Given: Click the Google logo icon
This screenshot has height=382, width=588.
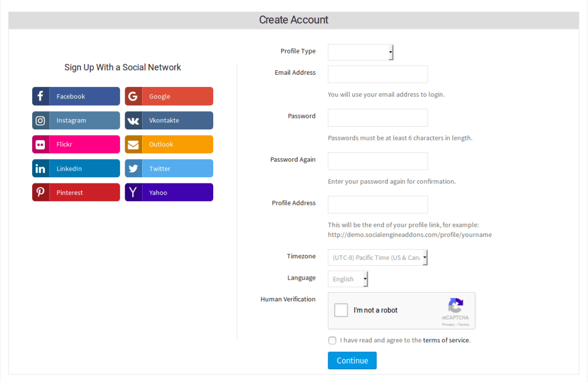Looking at the screenshot, I should click(x=133, y=97).
